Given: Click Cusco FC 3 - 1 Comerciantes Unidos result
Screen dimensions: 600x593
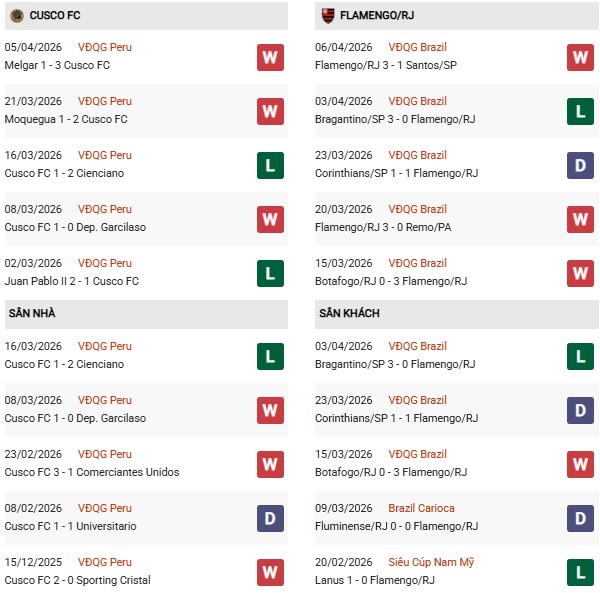Looking at the screenshot, I should 92,473.
